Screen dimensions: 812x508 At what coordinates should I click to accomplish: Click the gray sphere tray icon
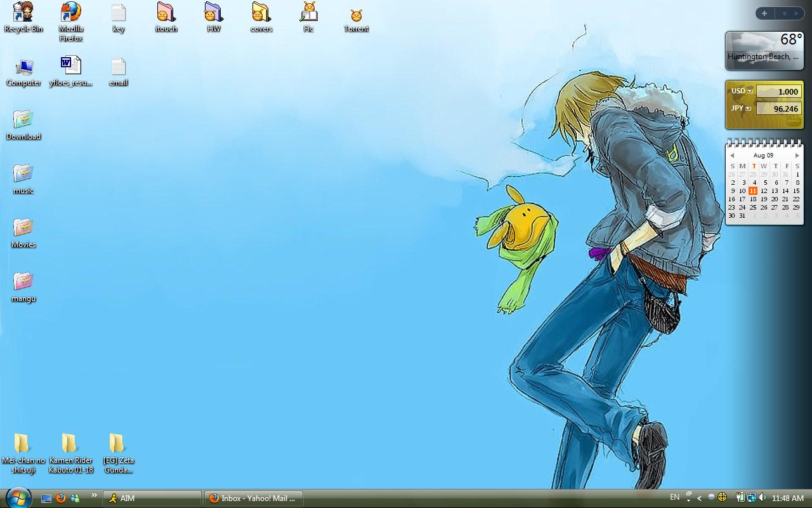(x=711, y=497)
